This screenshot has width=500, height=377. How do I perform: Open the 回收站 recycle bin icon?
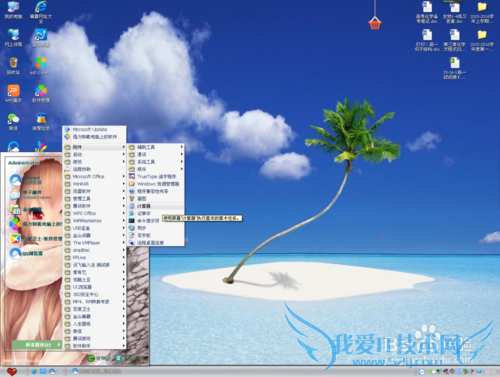click(x=13, y=65)
